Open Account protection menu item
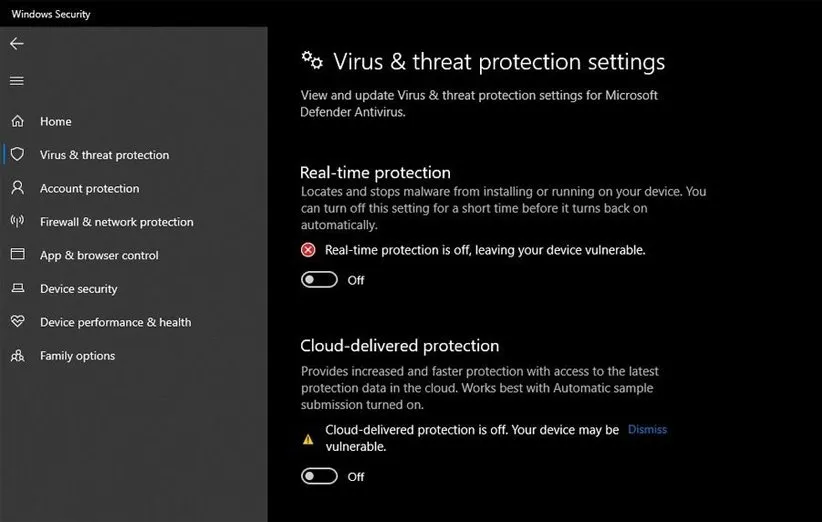 (x=89, y=189)
